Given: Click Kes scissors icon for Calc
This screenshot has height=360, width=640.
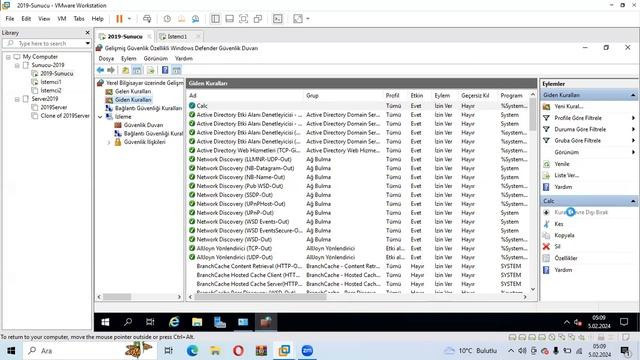Looking at the screenshot, I should point(547,224).
